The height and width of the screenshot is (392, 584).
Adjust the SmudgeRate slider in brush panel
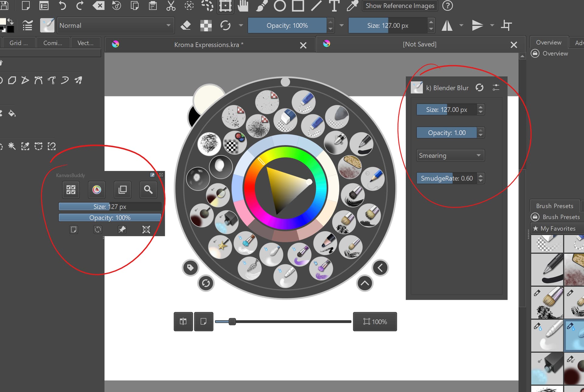pyautogui.click(x=446, y=178)
